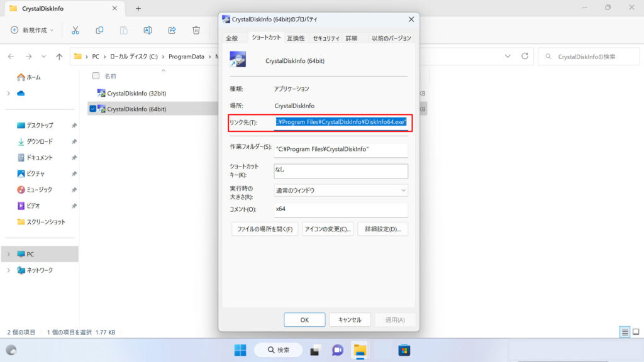Sort files by the 名前 column header
644x362 pixels.
(110, 76)
